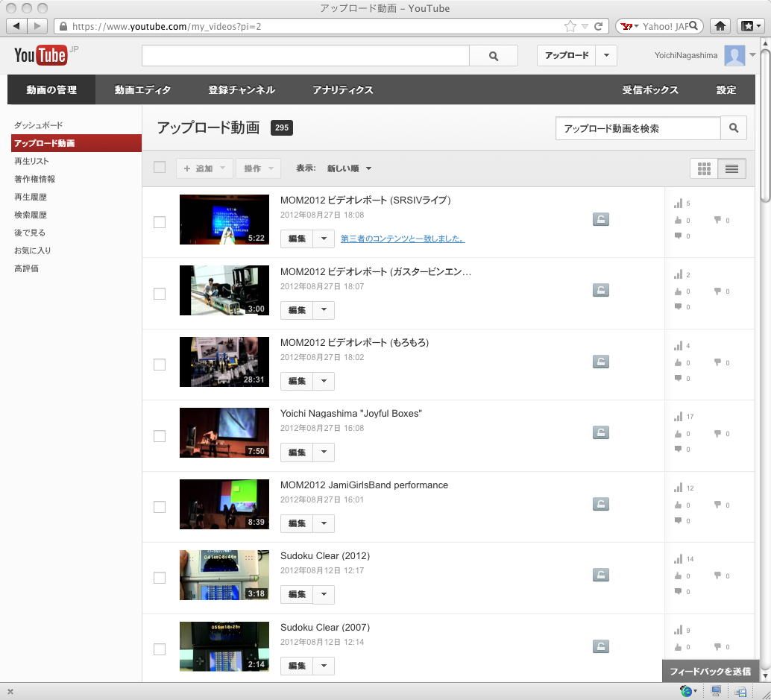The width and height of the screenshot is (771, 700).
Task: Open 再生リスト in the sidebar
Action: tap(31, 161)
